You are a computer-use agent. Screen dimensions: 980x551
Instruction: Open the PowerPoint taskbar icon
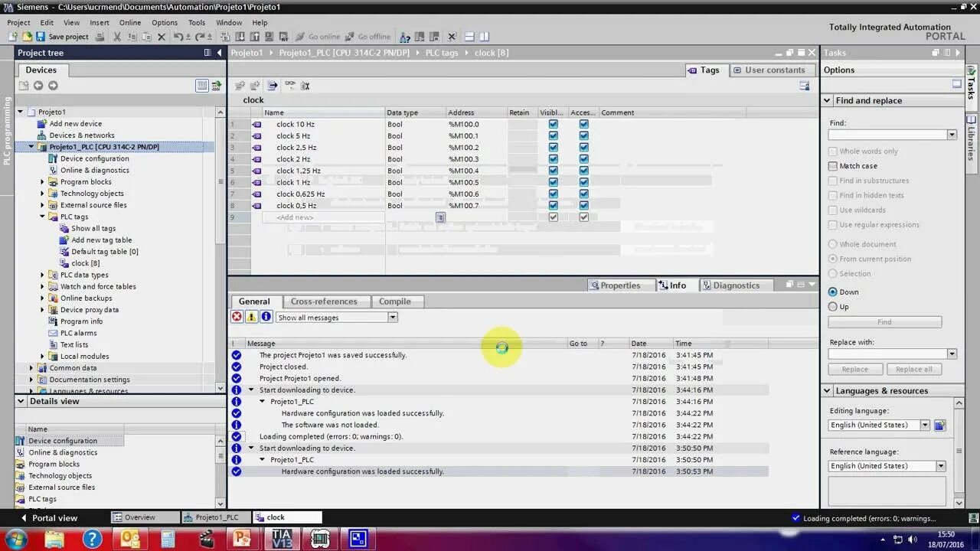(242, 539)
